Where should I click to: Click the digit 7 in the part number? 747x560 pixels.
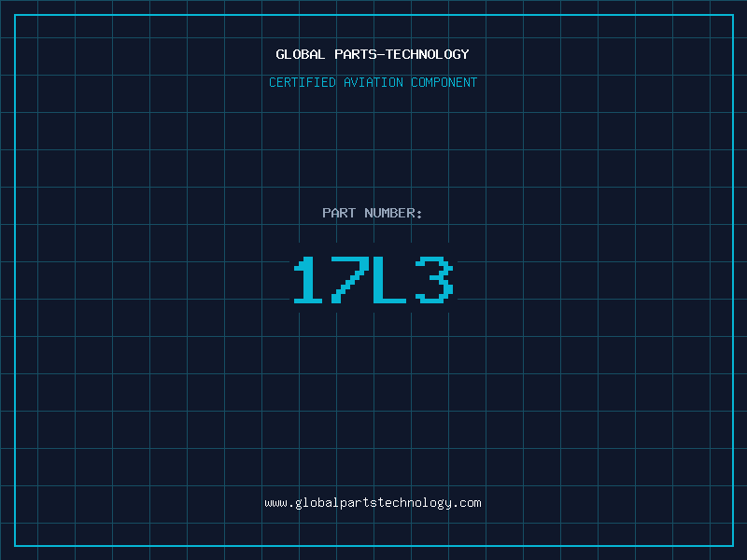pyautogui.click(x=350, y=282)
